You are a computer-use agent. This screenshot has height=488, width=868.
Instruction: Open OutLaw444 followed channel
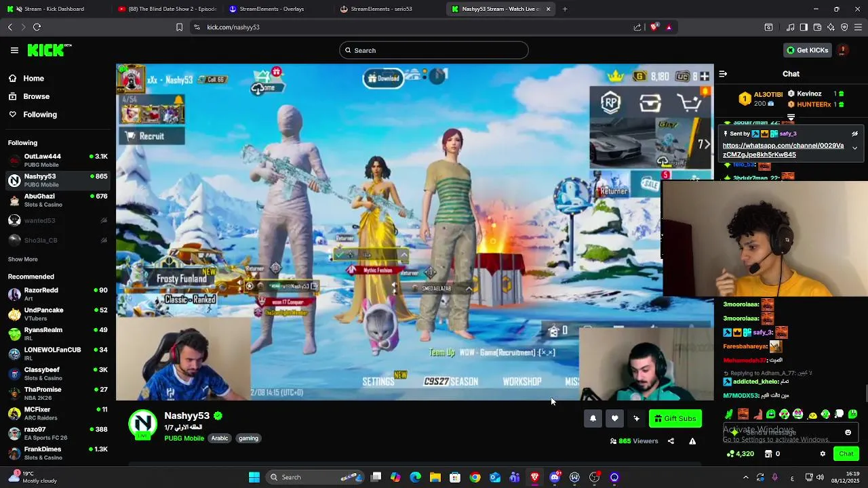click(58, 161)
